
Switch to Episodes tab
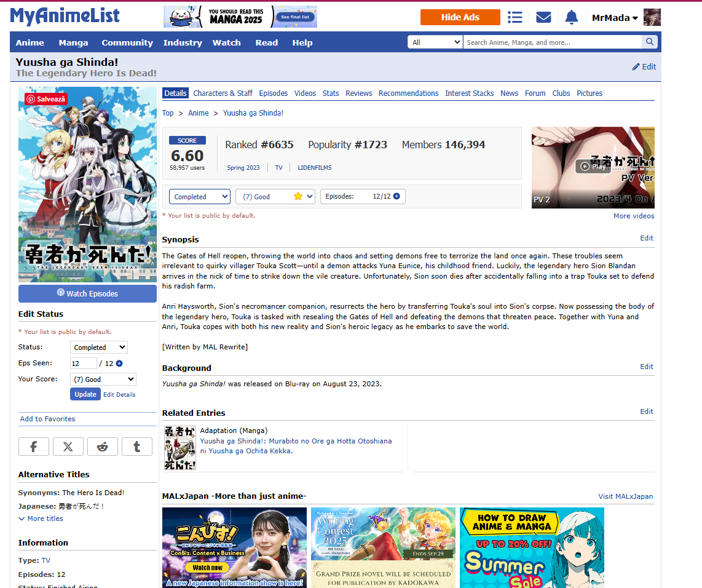(273, 93)
